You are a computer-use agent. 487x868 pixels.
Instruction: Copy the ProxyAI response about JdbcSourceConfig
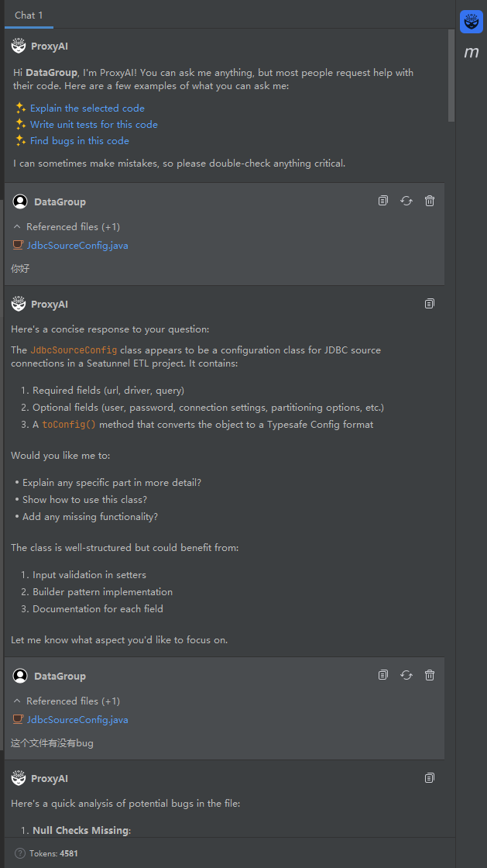coord(430,303)
